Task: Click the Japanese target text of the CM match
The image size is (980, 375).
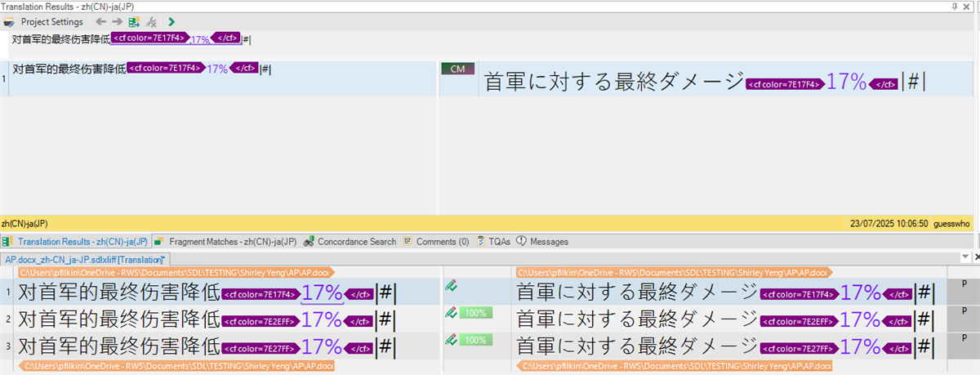Action: (x=614, y=81)
